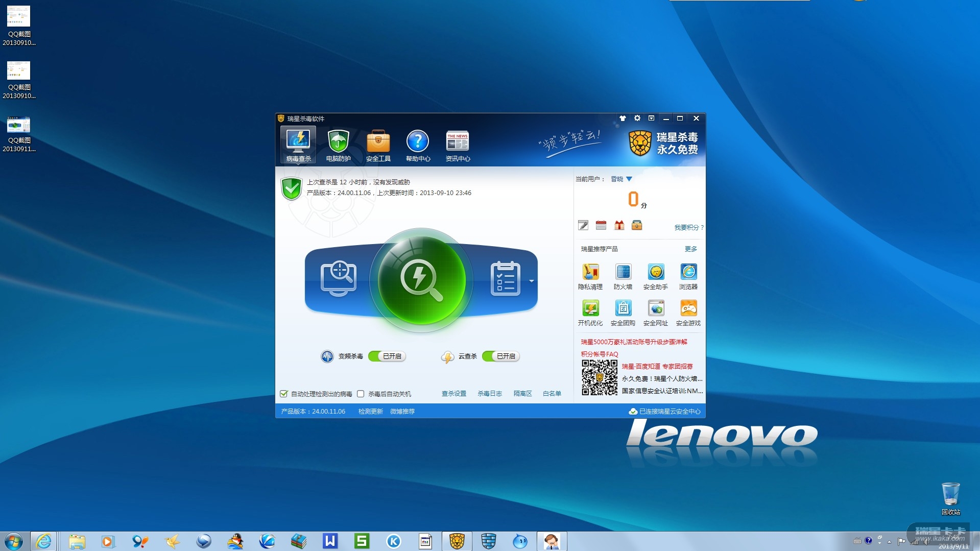The width and height of the screenshot is (980, 551).
Task: Enable 杀毒后自动关机 checkbox
Action: pyautogui.click(x=361, y=394)
